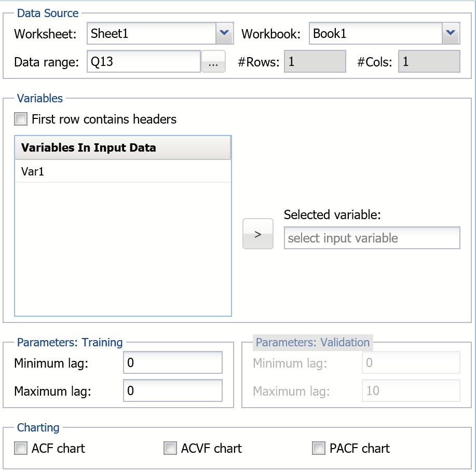Check the PACF chart option
The height and width of the screenshot is (472, 476).
click(x=319, y=449)
